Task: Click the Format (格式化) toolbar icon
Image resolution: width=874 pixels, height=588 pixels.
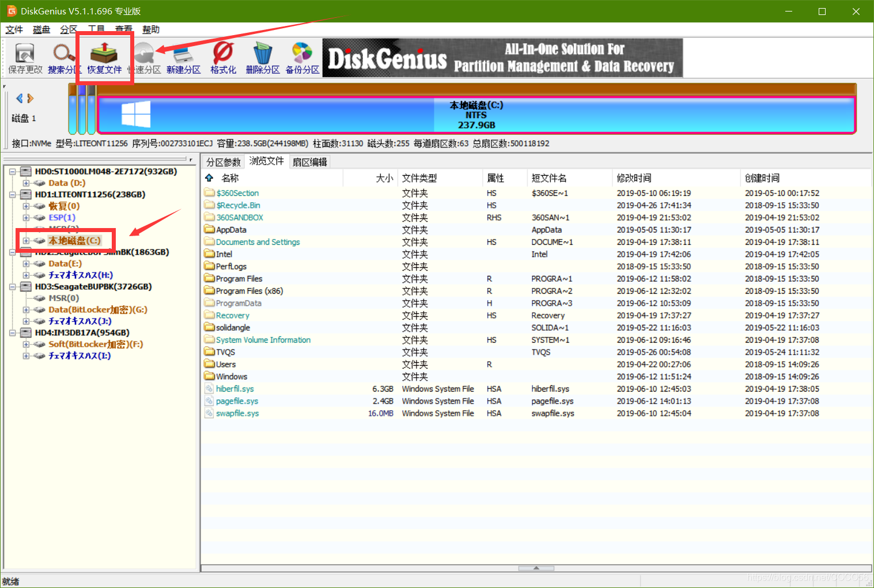Action: tap(223, 53)
